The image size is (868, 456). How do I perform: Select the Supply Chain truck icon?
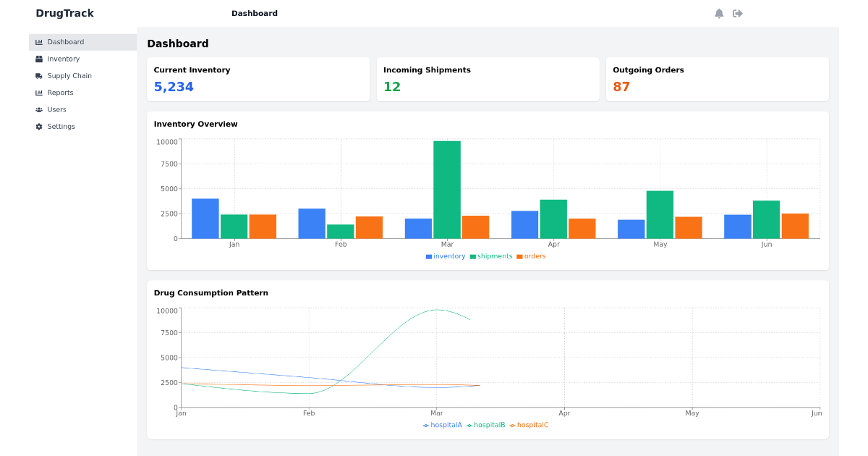38,75
